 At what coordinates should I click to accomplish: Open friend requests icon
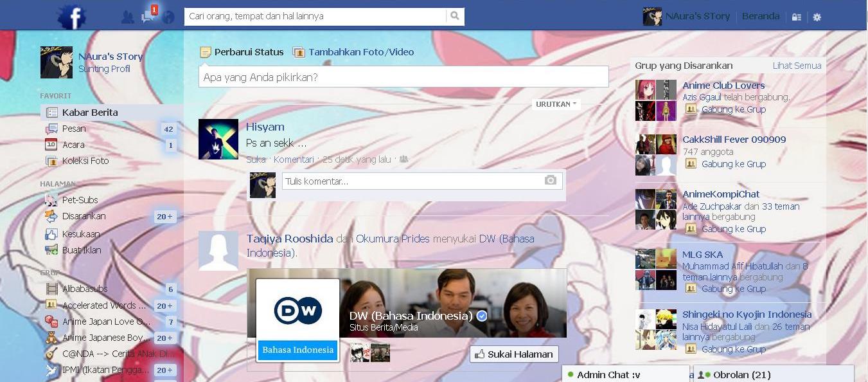[x=128, y=17]
